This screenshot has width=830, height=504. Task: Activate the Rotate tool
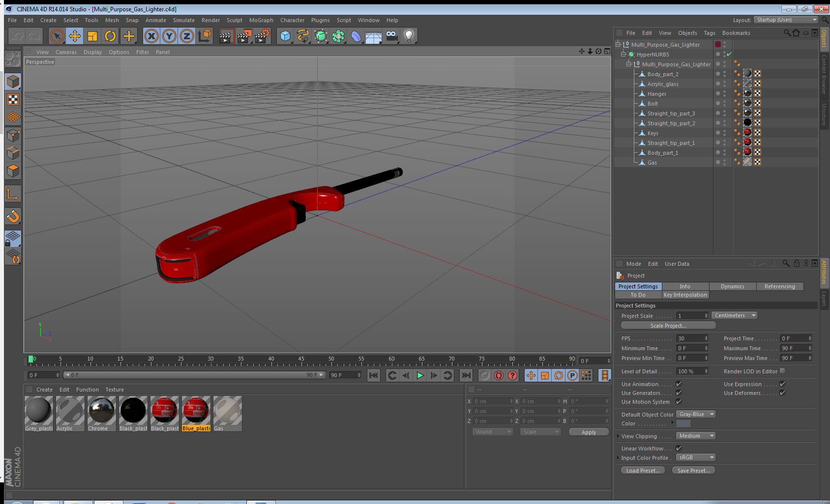click(111, 36)
